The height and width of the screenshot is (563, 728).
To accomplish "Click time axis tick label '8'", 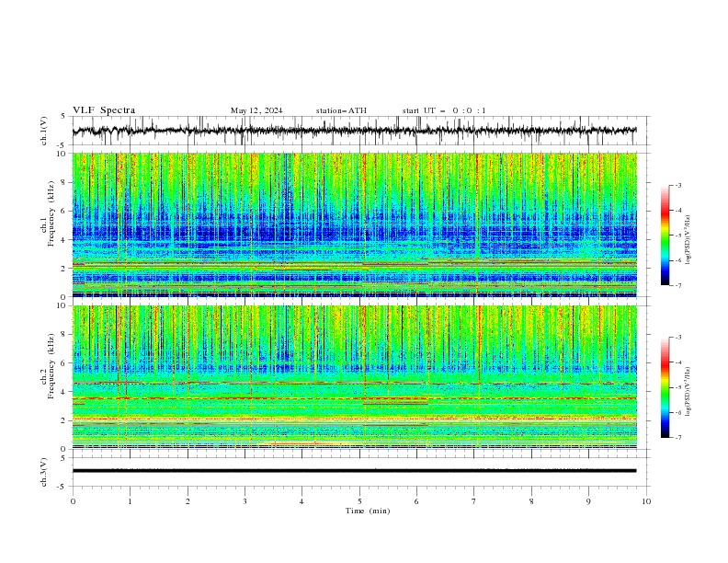I will (531, 501).
